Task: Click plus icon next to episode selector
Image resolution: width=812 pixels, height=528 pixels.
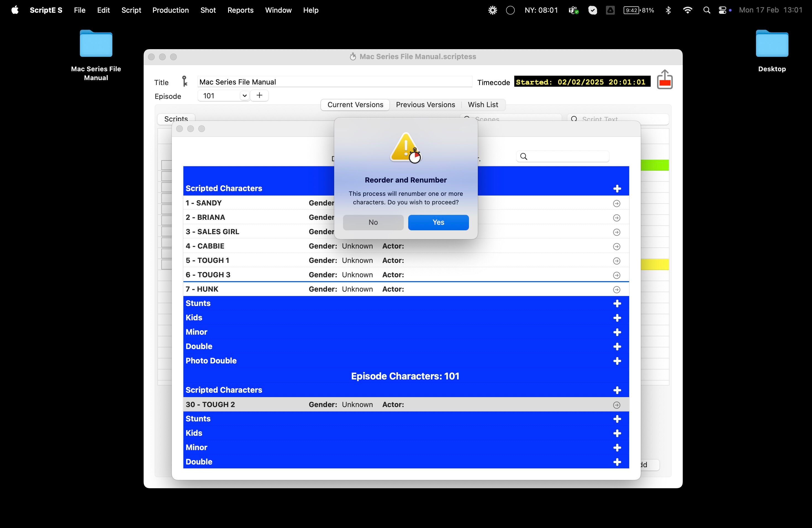Action: coord(259,96)
